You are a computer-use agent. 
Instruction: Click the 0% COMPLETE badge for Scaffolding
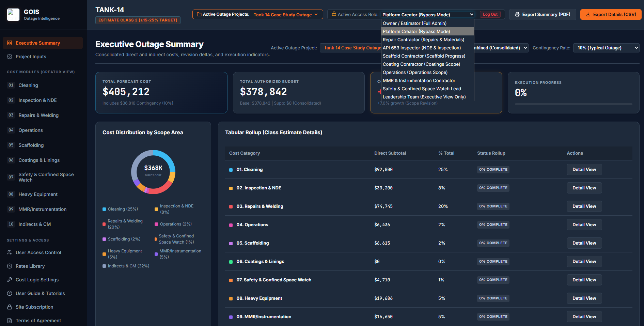493,243
